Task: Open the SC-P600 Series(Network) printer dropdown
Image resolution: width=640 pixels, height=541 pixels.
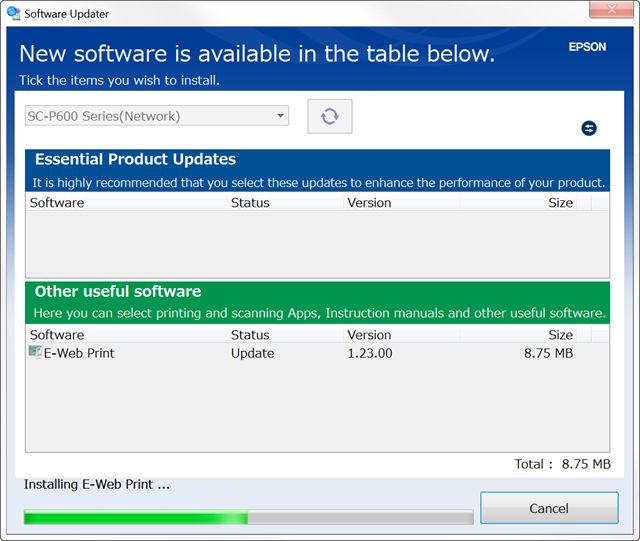Action: click(157, 116)
